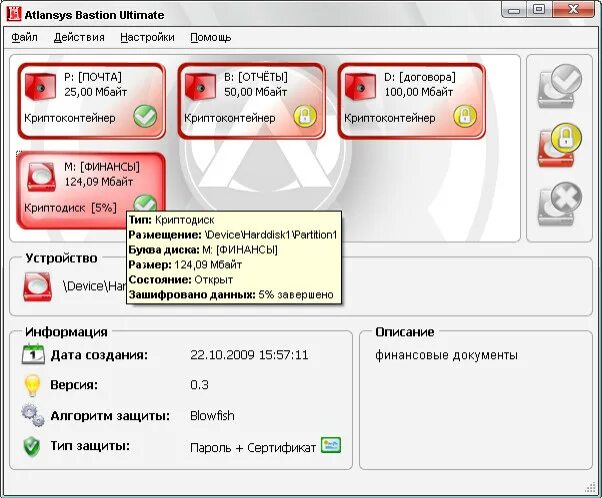This screenshot has width=602, height=498.
Task: Click yellow lock status on B: [ОТЧЁТЫ]
Action: 305,117
